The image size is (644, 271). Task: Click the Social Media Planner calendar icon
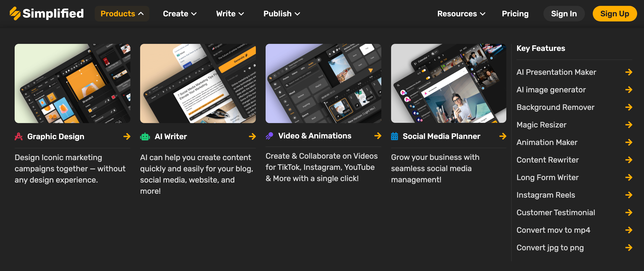point(395,136)
